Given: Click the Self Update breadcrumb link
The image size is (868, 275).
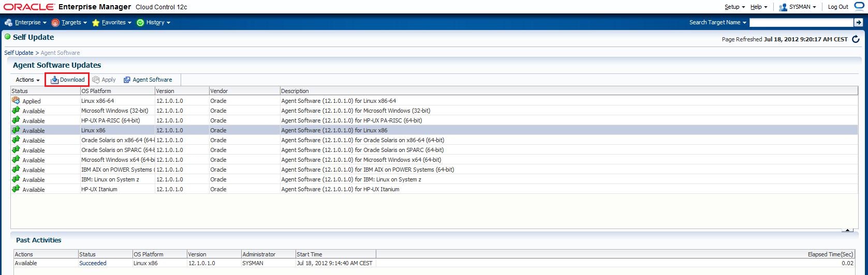Looking at the screenshot, I should (x=19, y=53).
